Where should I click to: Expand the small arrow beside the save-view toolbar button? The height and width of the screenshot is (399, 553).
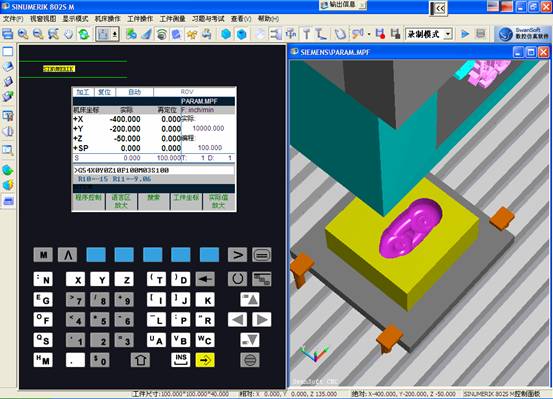point(115,34)
